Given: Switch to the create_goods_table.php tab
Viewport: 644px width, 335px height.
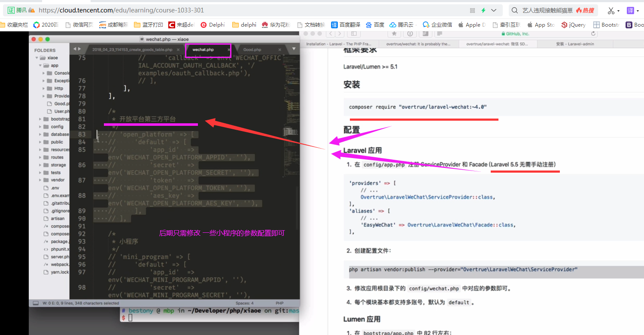Looking at the screenshot, I should tap(132, 50).
